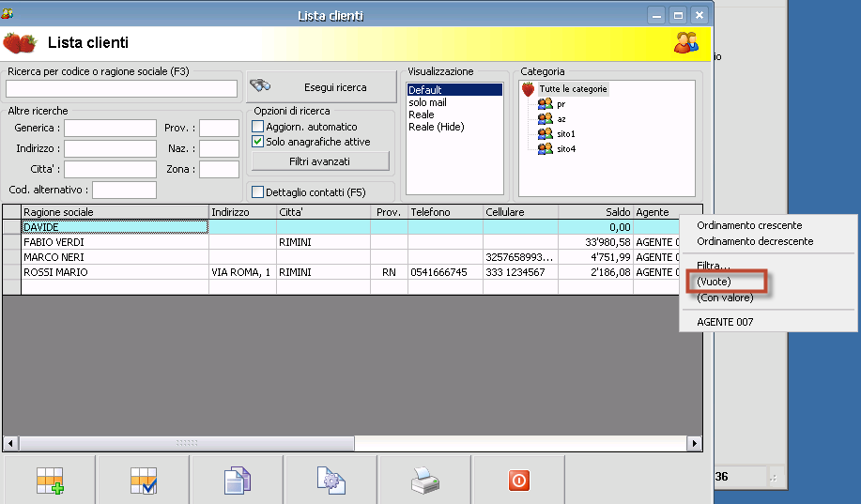Click the codice o ragione sociale search field
The image size is (861, 504).
click(121, 88)
